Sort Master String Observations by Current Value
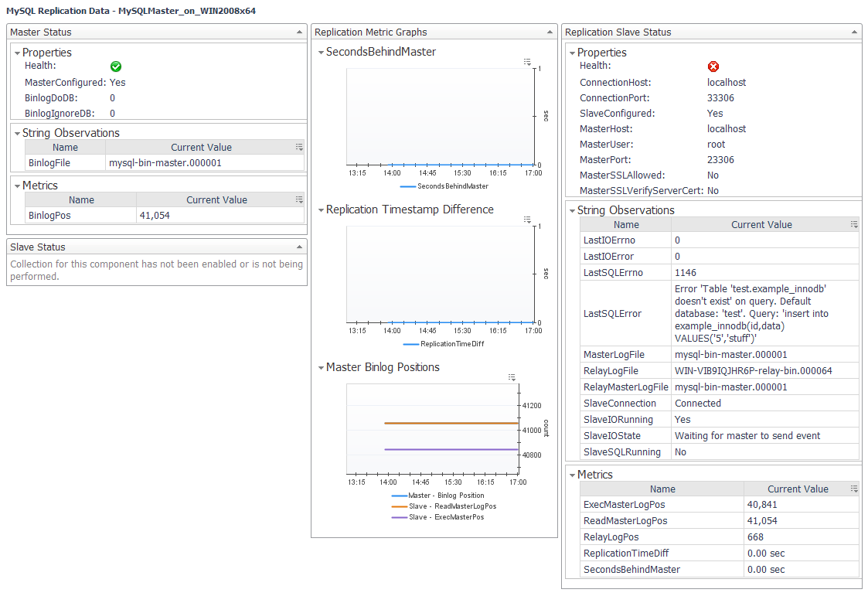Screen dimensions: 868x603 (201, 148)
